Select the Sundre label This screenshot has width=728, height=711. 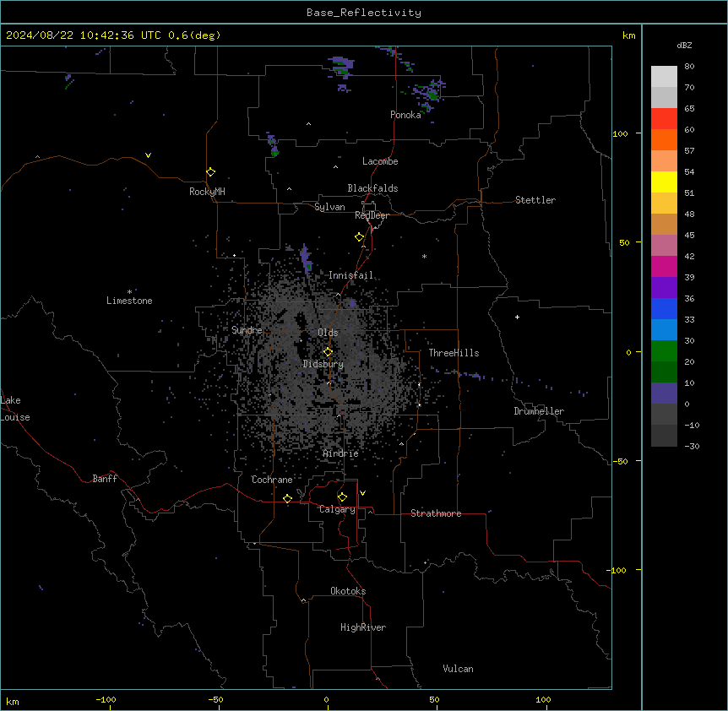pos(247,330)
